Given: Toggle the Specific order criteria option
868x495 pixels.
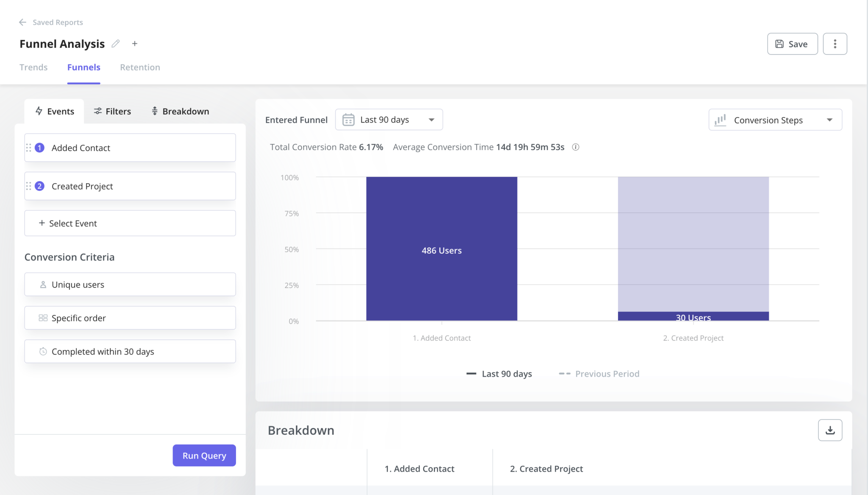Looking at the screenshot, I should coord(130,318).
